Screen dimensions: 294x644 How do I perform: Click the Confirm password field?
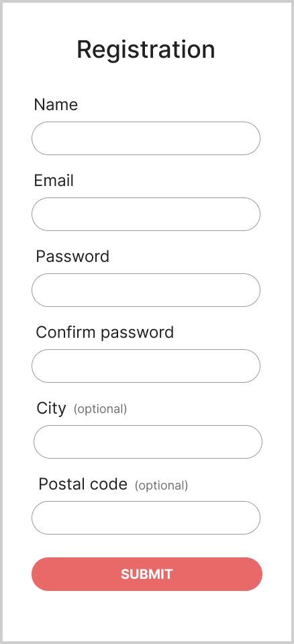click(x=146, y=366)
